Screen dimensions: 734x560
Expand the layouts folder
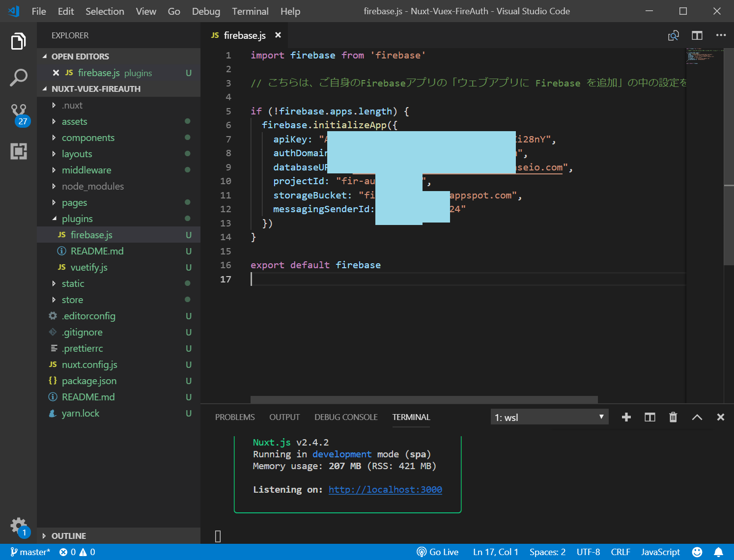click(118, 154)
